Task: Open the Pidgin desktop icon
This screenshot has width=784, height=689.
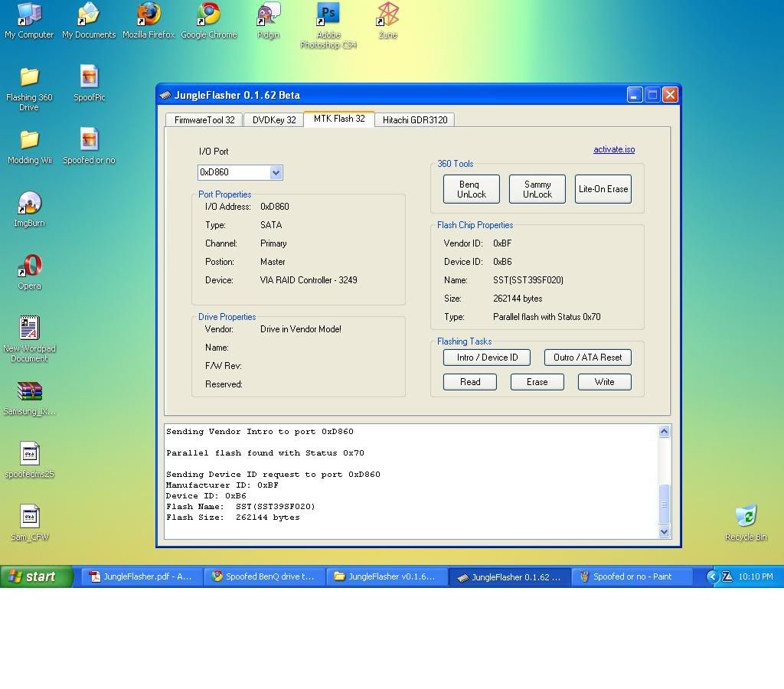Action: (268, 15)
